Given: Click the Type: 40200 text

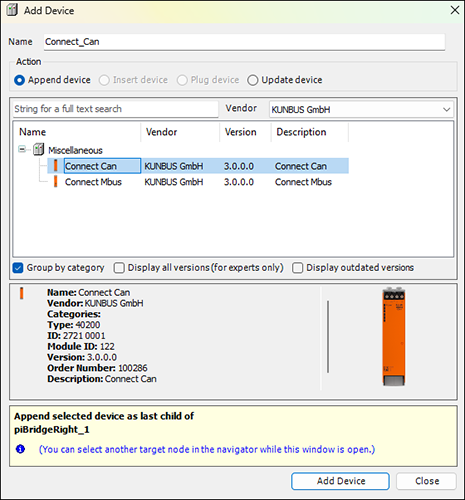Looking at the screenshot, I should pyautogui.click(x=74, y=325).
